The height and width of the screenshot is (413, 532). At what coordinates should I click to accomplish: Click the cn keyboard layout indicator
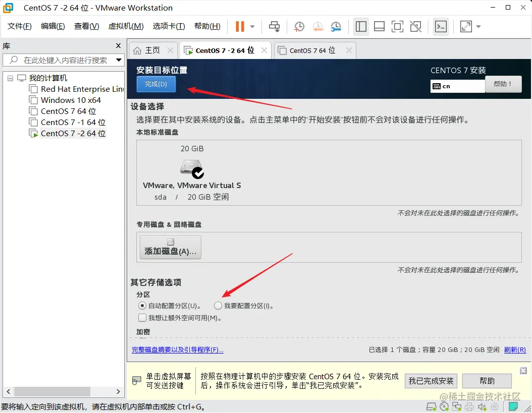(x=457, y=86)
